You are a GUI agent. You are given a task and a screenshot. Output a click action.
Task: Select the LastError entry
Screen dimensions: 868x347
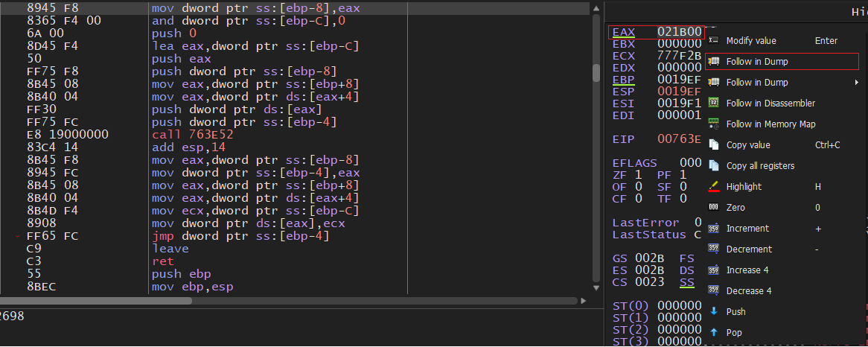(x=657, y=223)
